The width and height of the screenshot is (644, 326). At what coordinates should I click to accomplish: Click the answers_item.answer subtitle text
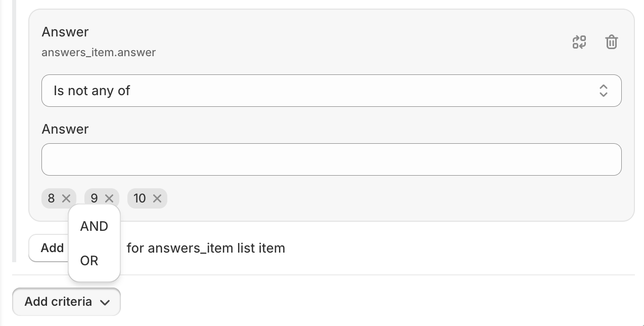click(99, 52)
